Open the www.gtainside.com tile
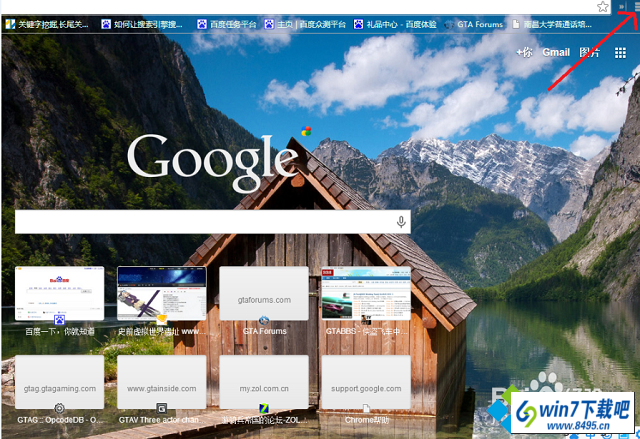Image resolution: width=640 pixels, height=439 pixels. pyautogui.click(x=162, y=382)
